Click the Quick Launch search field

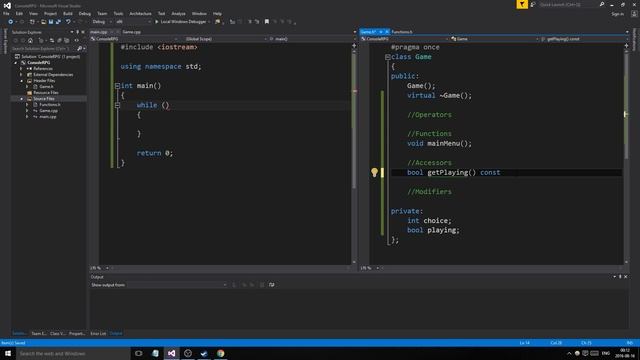(568, 4)
